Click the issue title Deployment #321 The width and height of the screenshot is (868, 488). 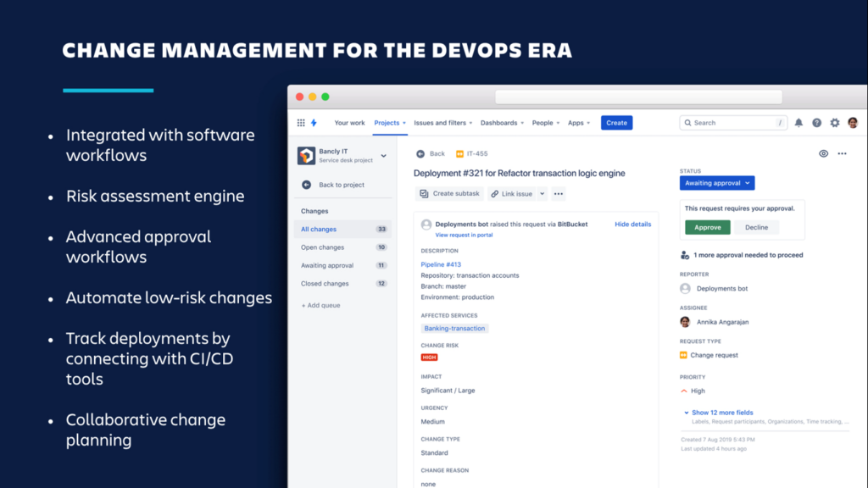520,173
